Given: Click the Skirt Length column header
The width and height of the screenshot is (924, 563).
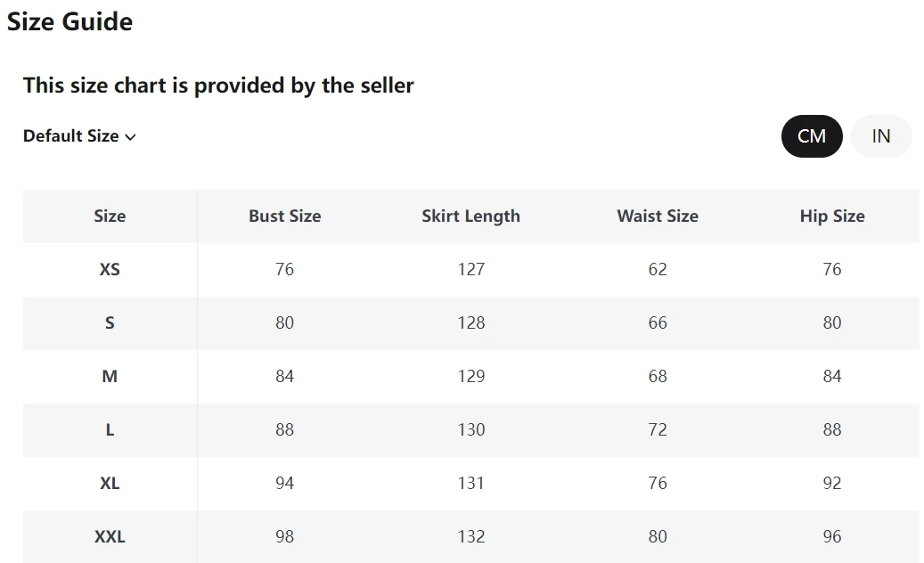Looking at the screenshot, I should (x=470, y=216).
